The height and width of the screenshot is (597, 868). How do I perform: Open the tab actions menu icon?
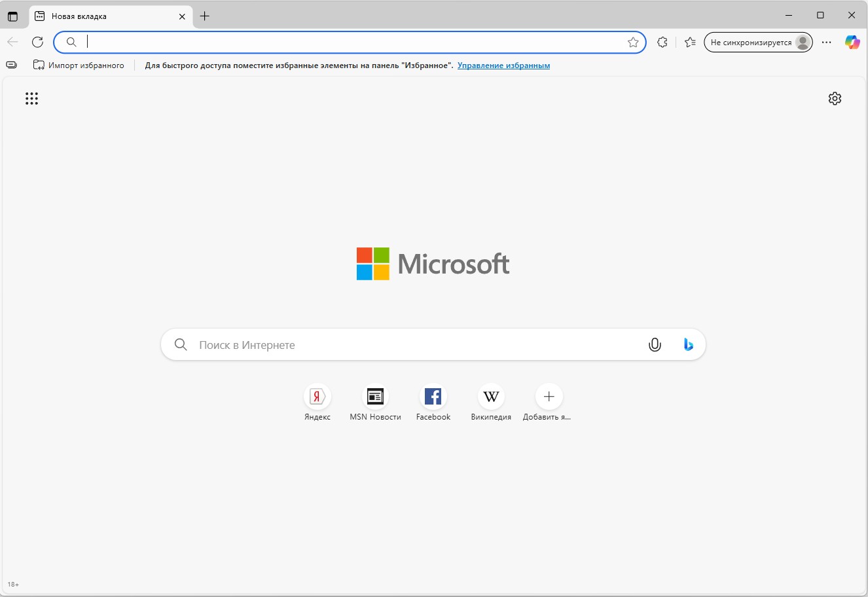coord(12,16)
